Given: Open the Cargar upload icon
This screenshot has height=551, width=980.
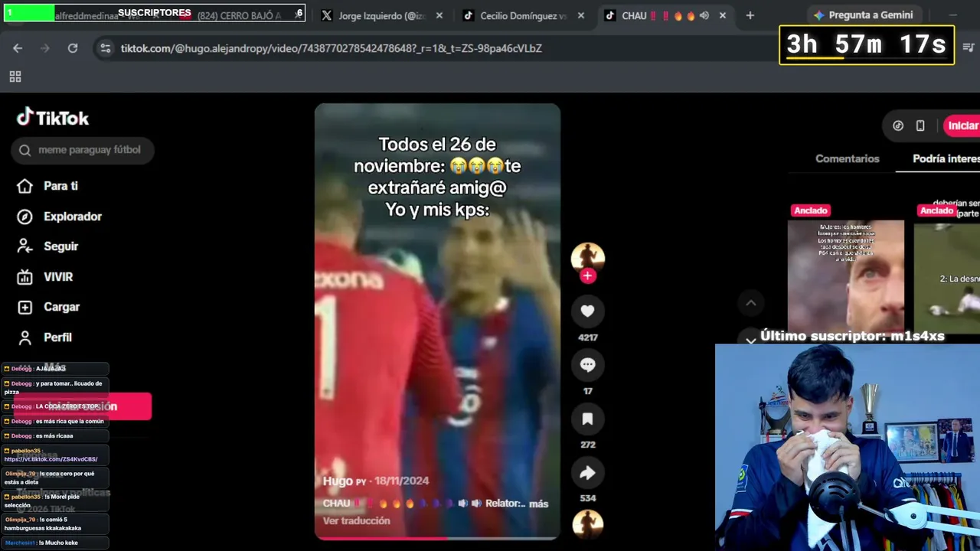Looking at the screenshot, I should click(25, 307).
